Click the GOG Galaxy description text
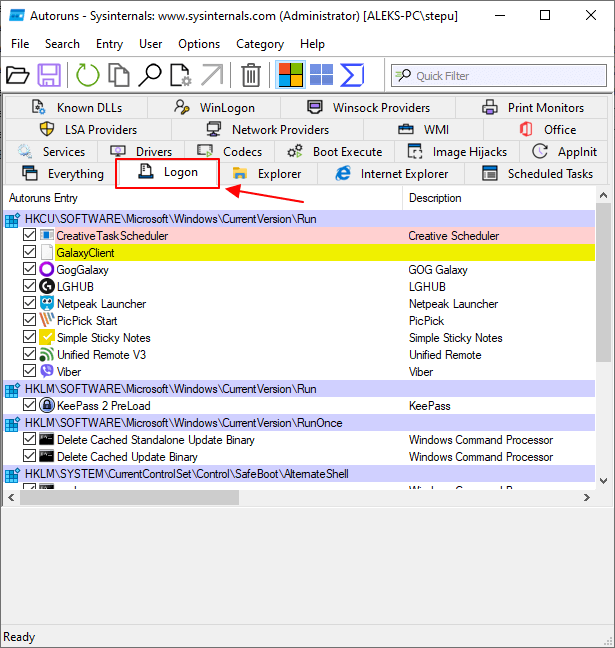The width and height of the screenshot is (615, 648). coord(438,270)
